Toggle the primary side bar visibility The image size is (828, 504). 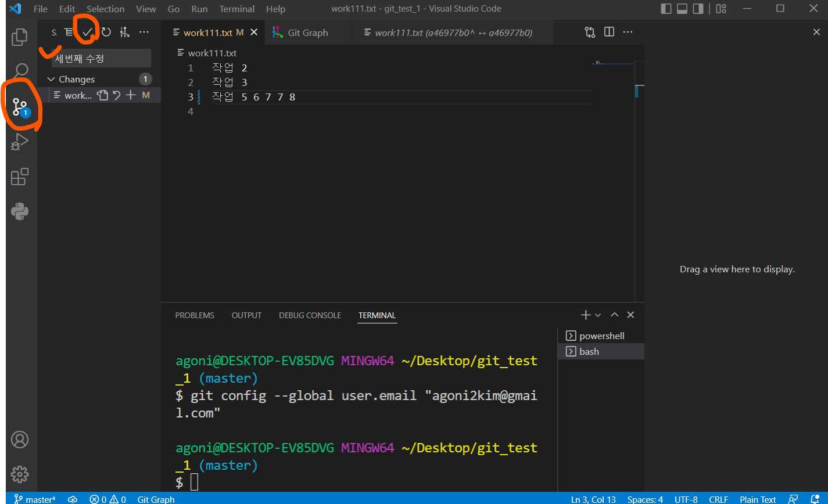point(666,9)
